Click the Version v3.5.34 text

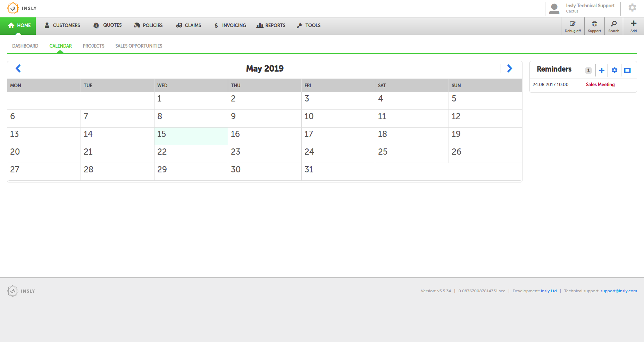coord(436,291)
